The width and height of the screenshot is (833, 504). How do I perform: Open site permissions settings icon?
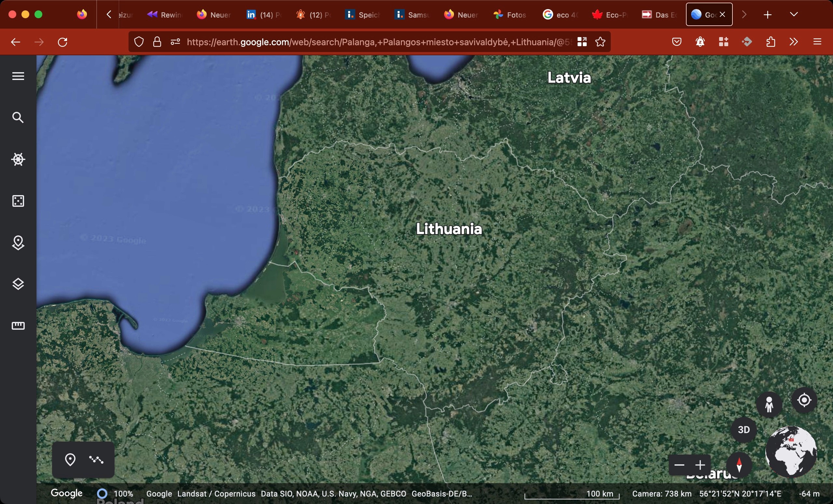pyautogui.click(x=175, y=42)
